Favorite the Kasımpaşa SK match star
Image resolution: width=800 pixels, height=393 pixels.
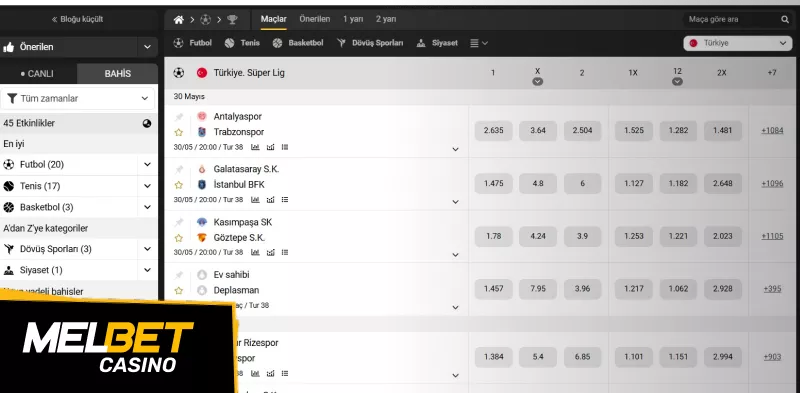[179, 238]
